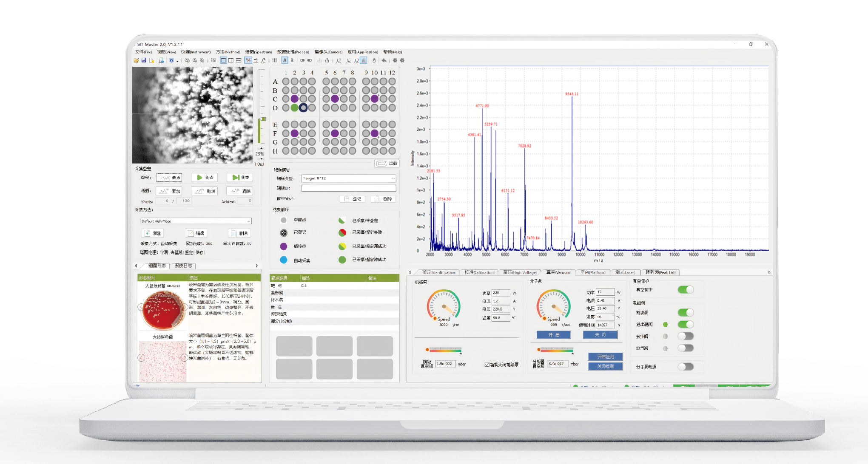The width and height of the screenshot is (868, 464).
Task: Select purple target spot C2 on plate
Action: coord(294,99)
